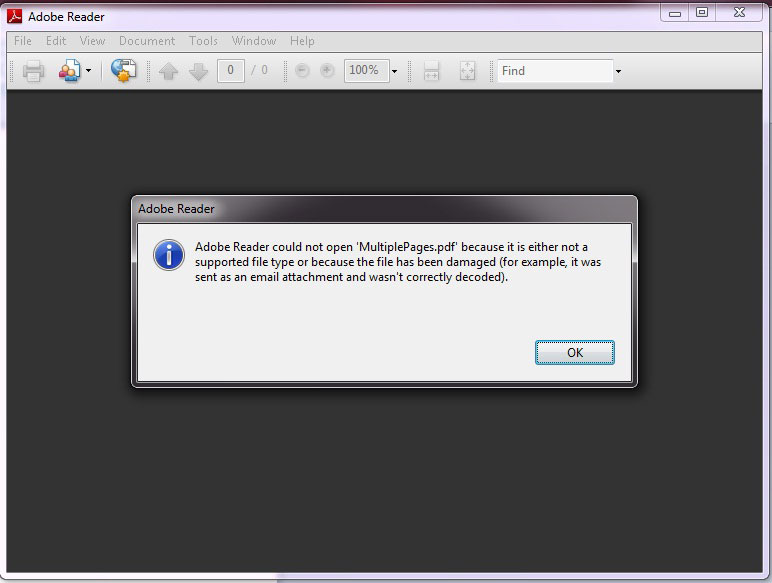
Task: Open the File menu
Action: tap(22, 41)
